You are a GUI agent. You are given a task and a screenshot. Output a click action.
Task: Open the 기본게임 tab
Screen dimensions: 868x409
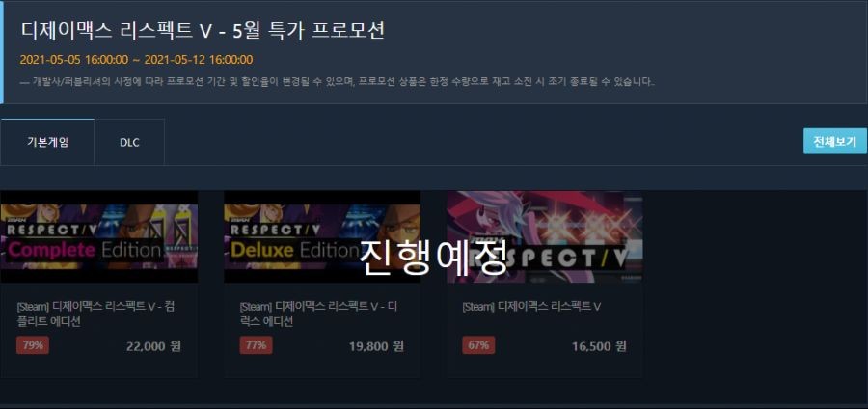pos(47,142)
